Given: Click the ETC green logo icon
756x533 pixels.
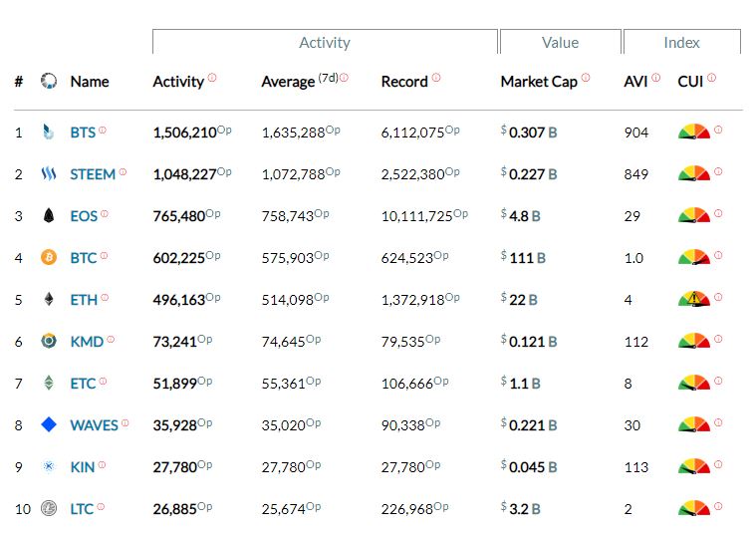Looking at the screenshot, I should tap(49, 383).
